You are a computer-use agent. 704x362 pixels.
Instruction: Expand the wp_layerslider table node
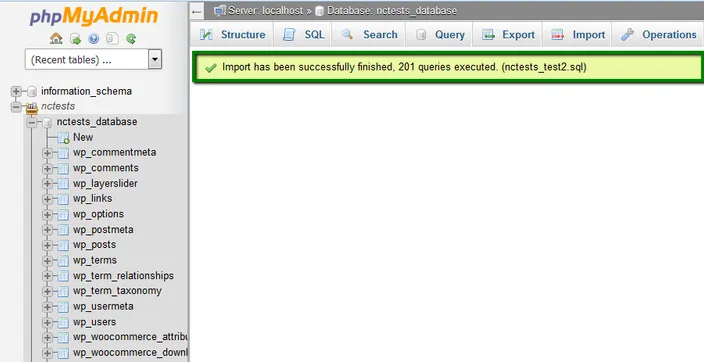click(x=47, y=184)
